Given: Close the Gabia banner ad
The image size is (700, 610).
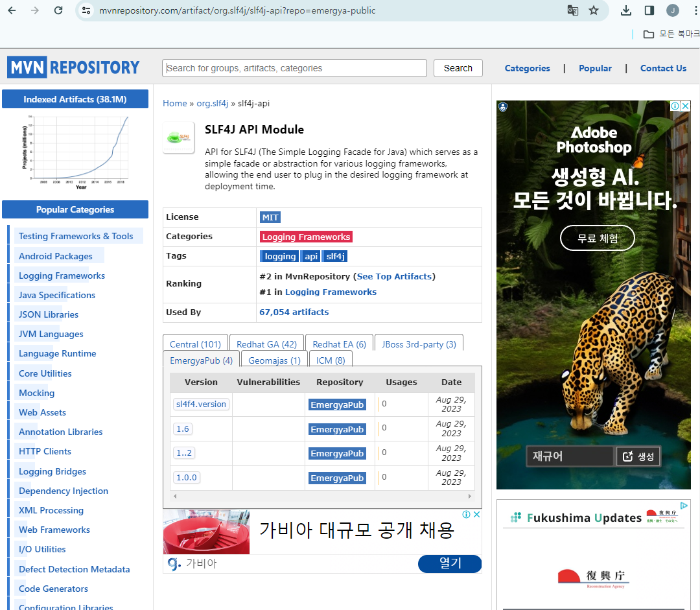Looking at the screenshot, I should (x=477, y=515).
